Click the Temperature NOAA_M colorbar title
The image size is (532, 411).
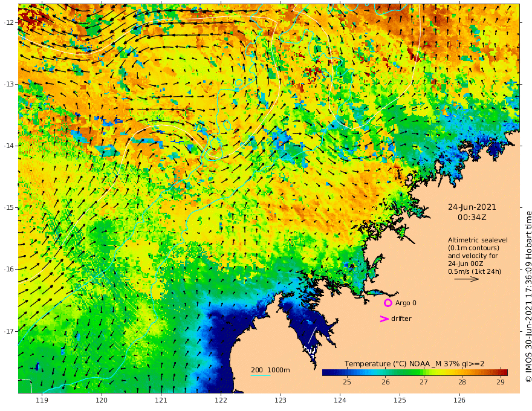[x=414, y=364]
